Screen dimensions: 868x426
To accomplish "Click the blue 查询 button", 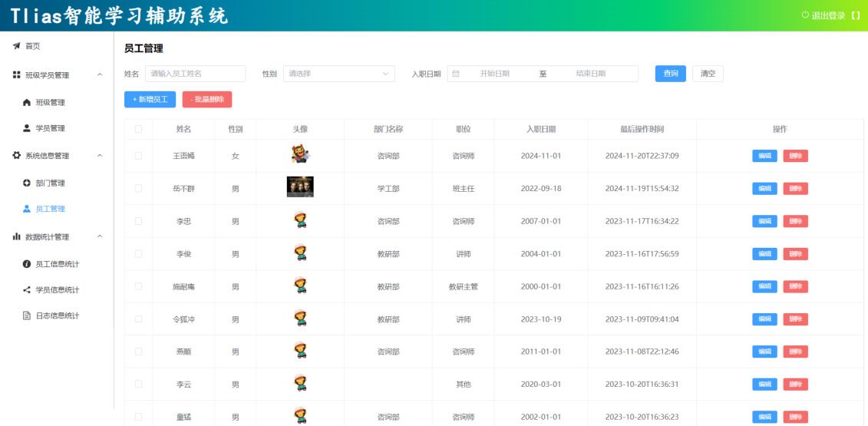I will (670, 74).
